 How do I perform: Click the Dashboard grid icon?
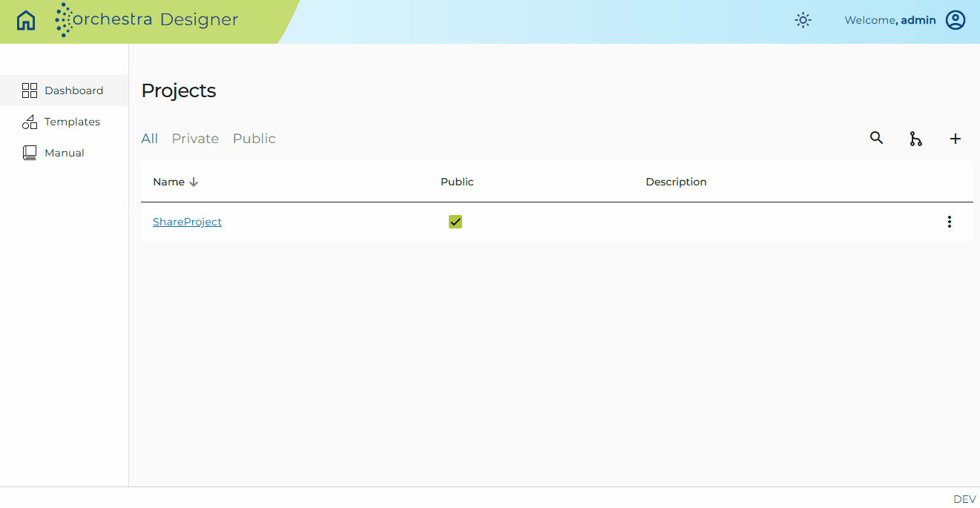tap(30, 90)
